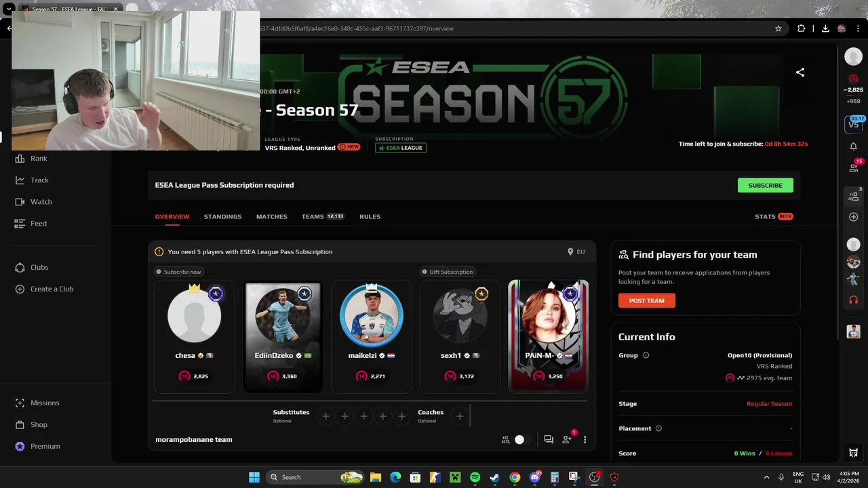Open File Explorer from taskbar
The width and height of the screenshot is (868, 488).
(x=375, y=477)
